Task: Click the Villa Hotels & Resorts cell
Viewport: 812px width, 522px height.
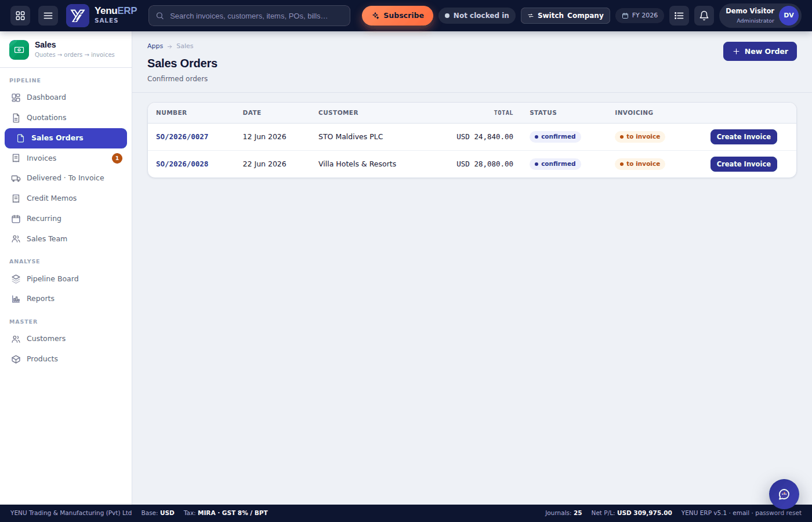Action: (357, 164)
